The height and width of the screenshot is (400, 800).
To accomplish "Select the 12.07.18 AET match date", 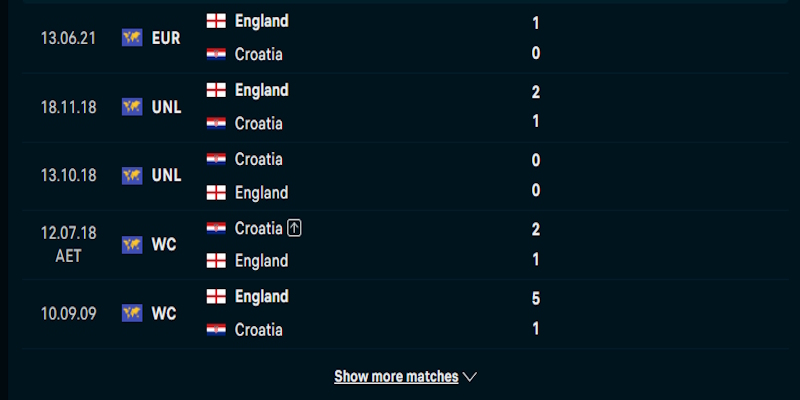I will (x=68, y=244).
